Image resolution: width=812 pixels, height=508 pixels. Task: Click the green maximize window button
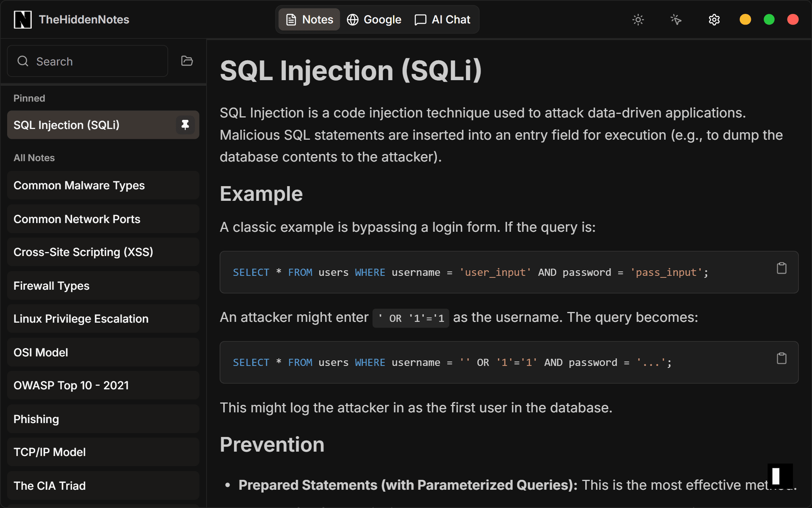coord(769,19)
